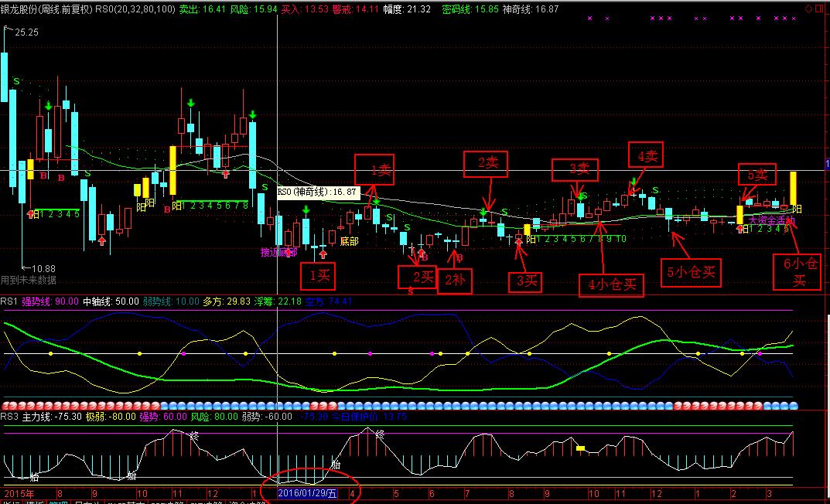Click the 大资金活动 signal label

tap(770, 220)
